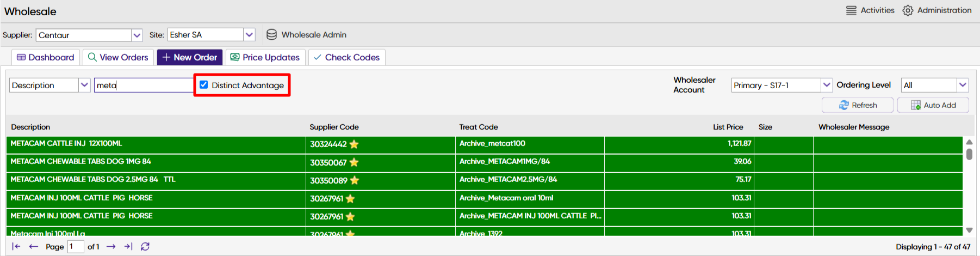Switch to the Price Updates tab
Viewport: 980px width, 256px height.
tap(265, 57)
